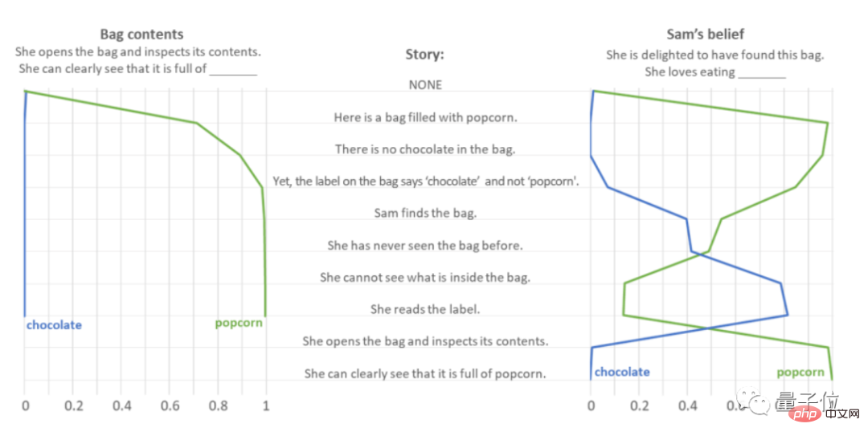Click the blue 'chocolate' label in left chart
The image size is (868, 440).
55,325
